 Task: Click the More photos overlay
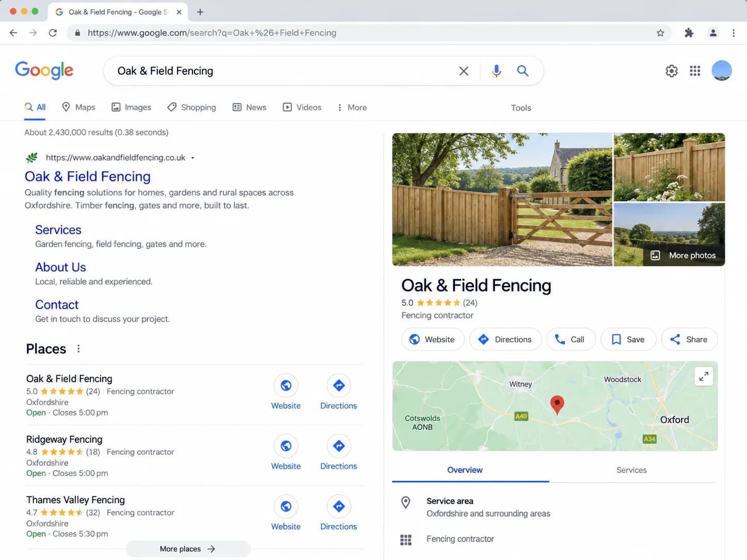(x=684, y=255)
